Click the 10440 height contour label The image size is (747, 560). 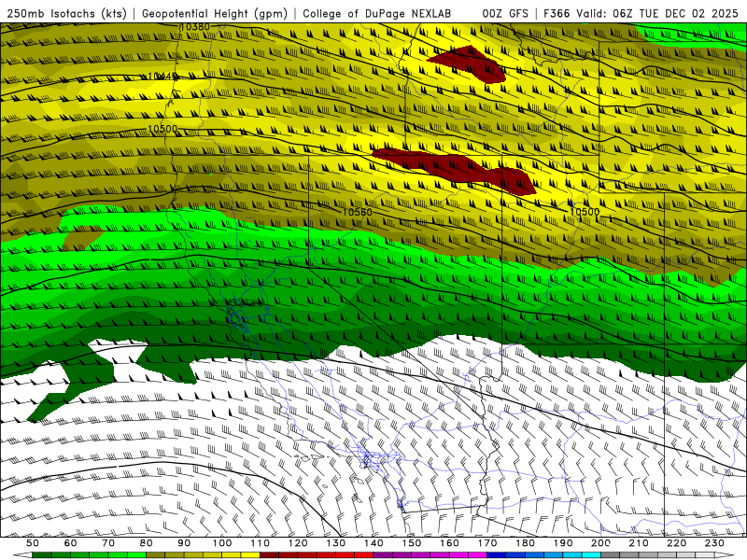(x=162, y=77)
